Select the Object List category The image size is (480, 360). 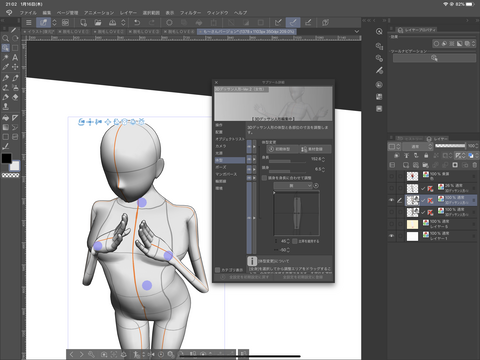click(x=230, y=139)
